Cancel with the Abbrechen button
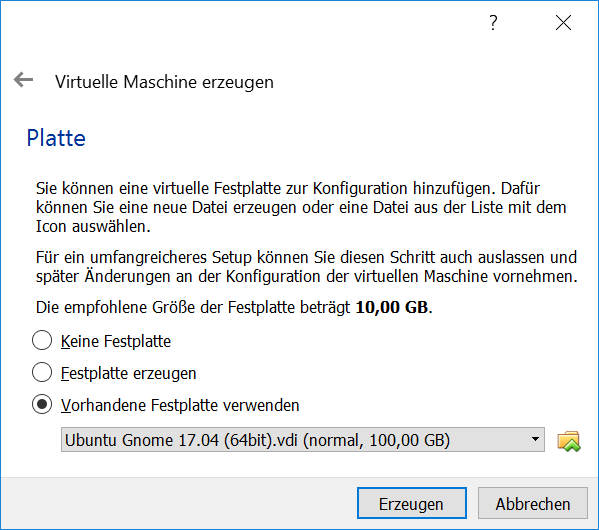Image resolution: width=599 pixels, height=530 pixels. [533, 503]
